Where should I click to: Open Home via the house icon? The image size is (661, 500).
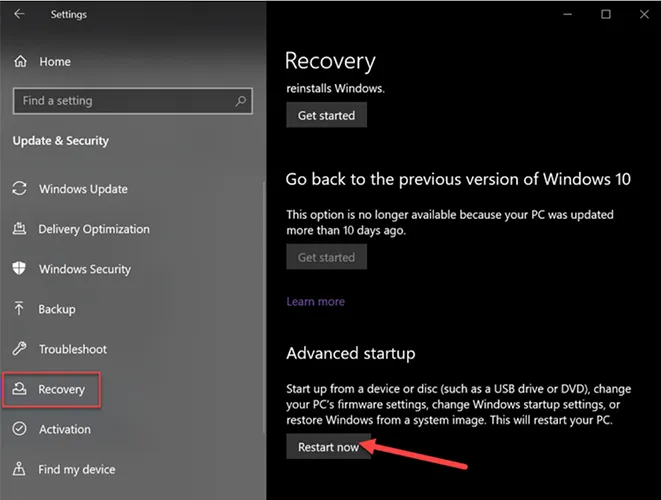click(x=21, y=62)
